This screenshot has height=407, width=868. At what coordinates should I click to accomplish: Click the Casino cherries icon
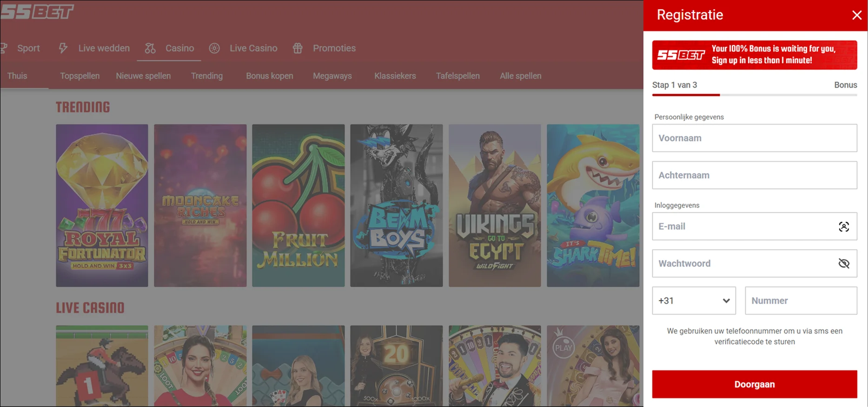click(150, 48)
